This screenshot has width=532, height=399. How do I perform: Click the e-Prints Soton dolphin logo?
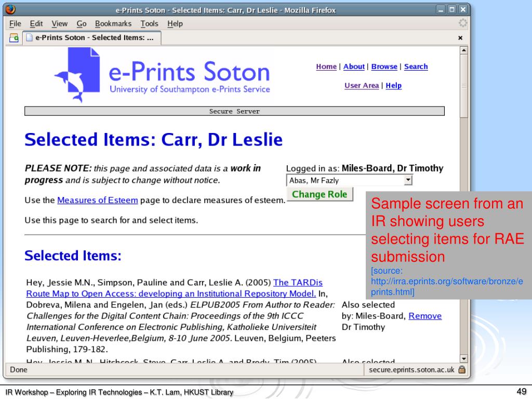point(77,75)
